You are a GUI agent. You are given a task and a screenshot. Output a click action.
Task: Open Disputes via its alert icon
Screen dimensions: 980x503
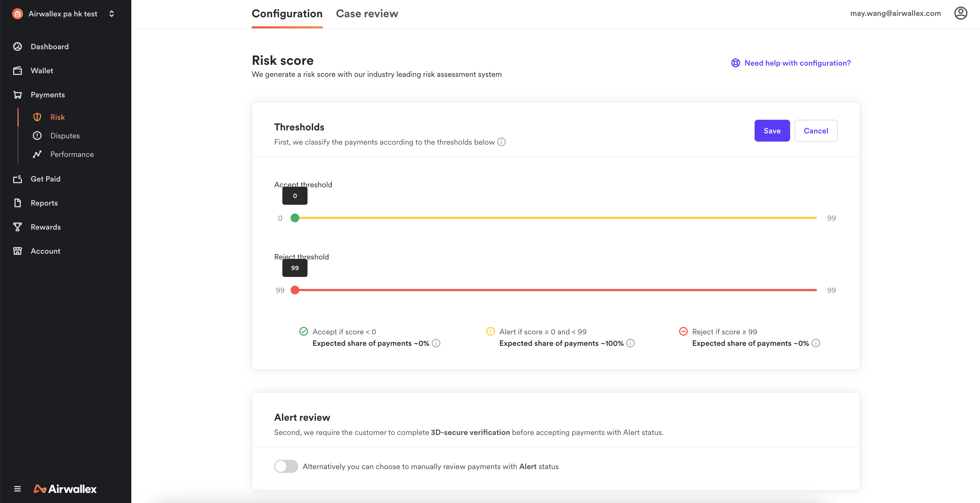click(x=37, y=135)
